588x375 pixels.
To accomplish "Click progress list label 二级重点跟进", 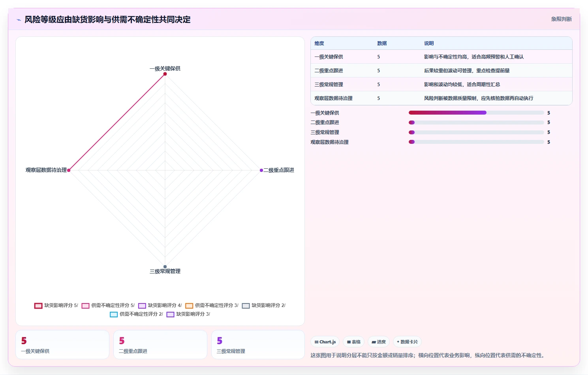I will click(325, 122).
